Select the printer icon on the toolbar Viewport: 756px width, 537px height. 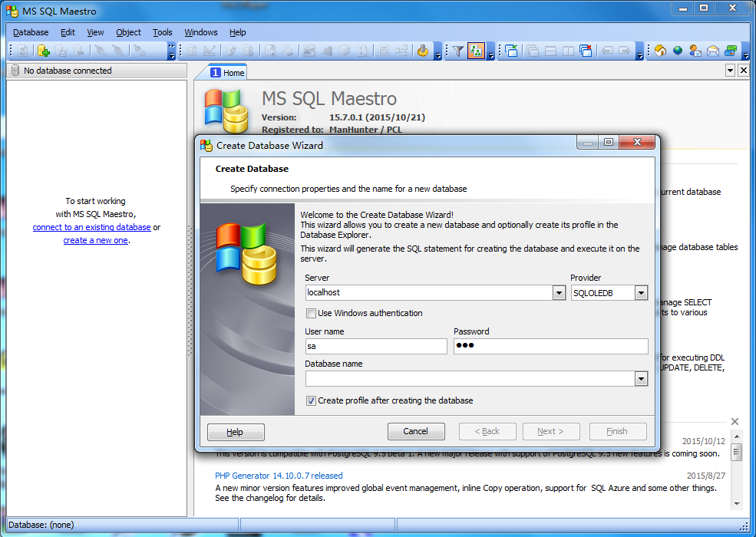(286, 51)
